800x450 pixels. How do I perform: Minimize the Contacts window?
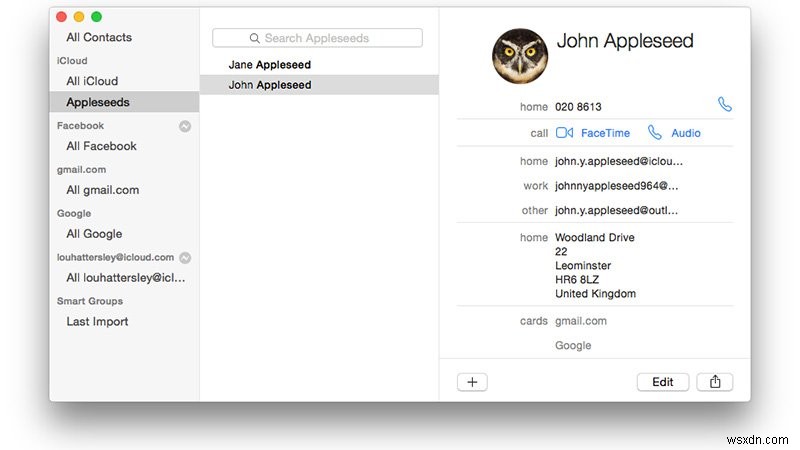coord(79,17)
